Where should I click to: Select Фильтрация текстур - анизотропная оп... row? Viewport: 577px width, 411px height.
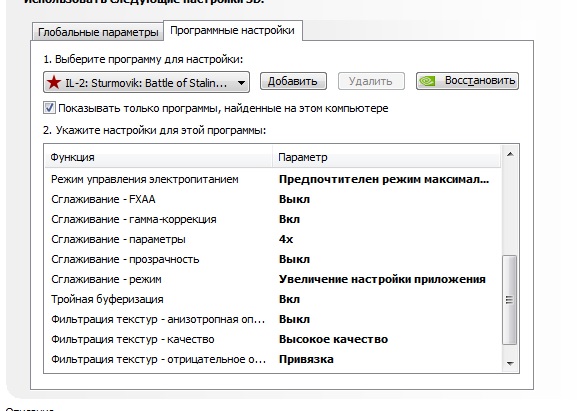tap(273, 319)
